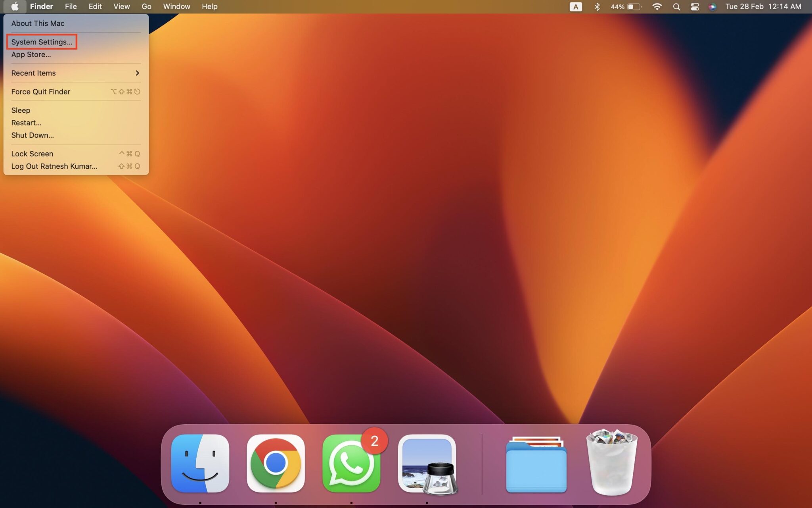Viewport: 812px width, 508px height.
Task: Click Force Quit Finder
Action: tap(40, 91)
